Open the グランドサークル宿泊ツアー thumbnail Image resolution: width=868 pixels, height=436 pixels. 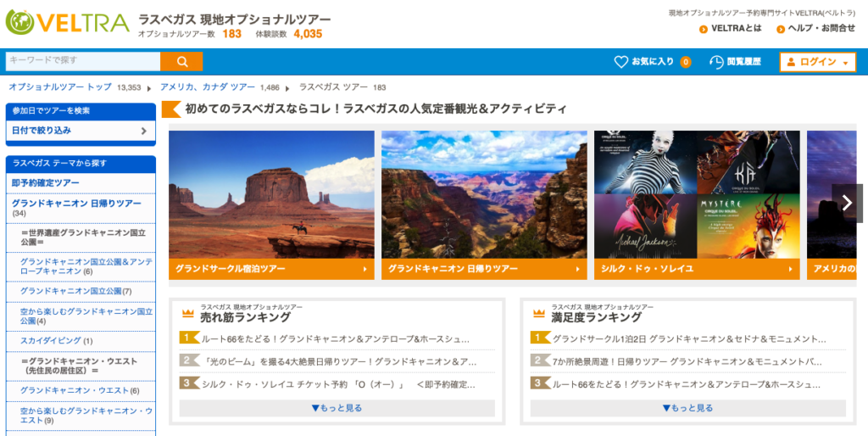click(271, 204)
